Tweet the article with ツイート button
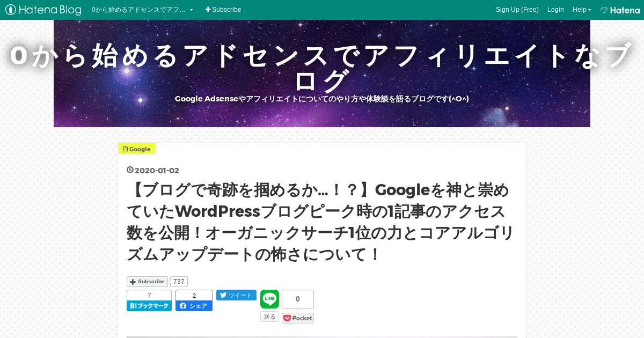Image resolution: width=644 pixels, height=338 pixels. click(236, 295)
